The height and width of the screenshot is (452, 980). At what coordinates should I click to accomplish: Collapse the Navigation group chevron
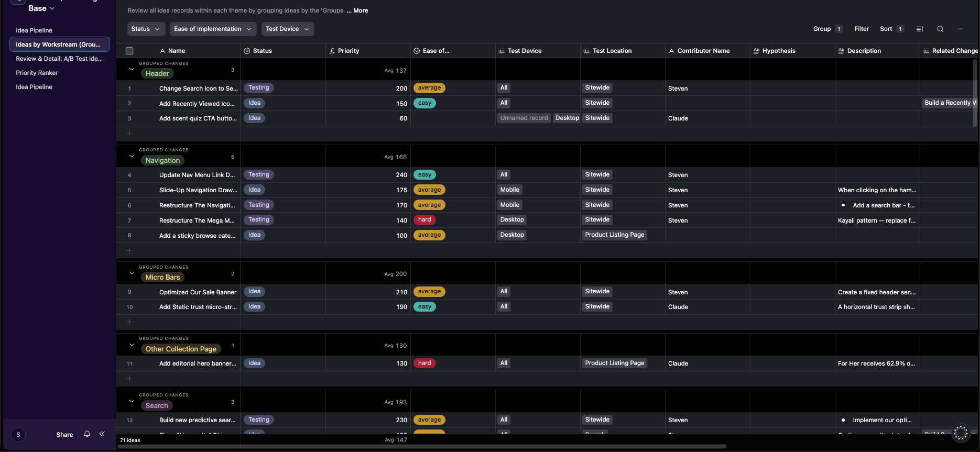(x=132, y=156)
